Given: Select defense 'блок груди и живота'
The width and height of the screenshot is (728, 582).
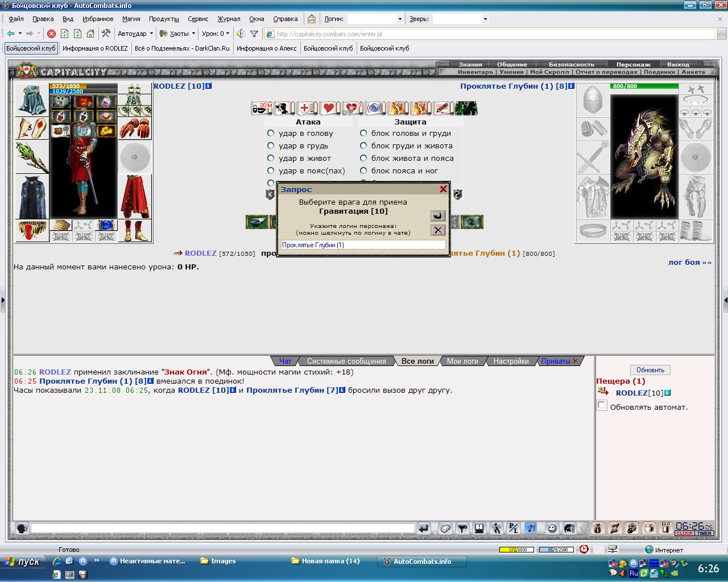Looking at the screenshot, I should [363, 145].
